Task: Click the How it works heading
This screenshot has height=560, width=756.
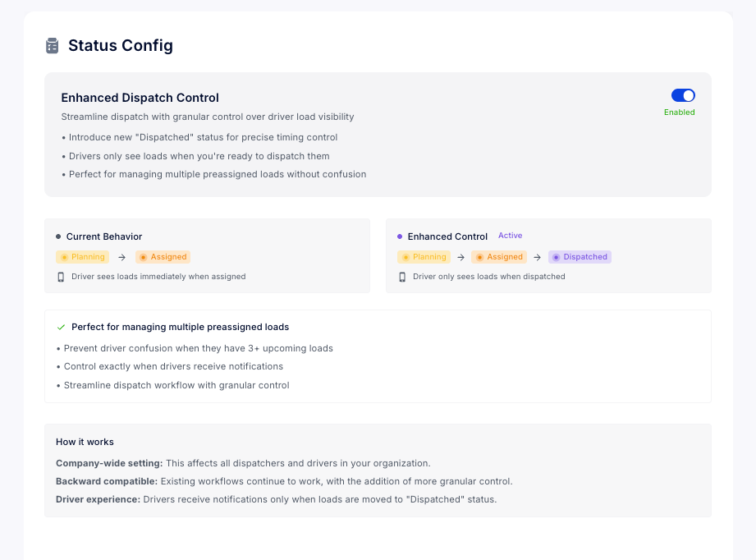Action: pyautogui.click(x=85, y=442)
